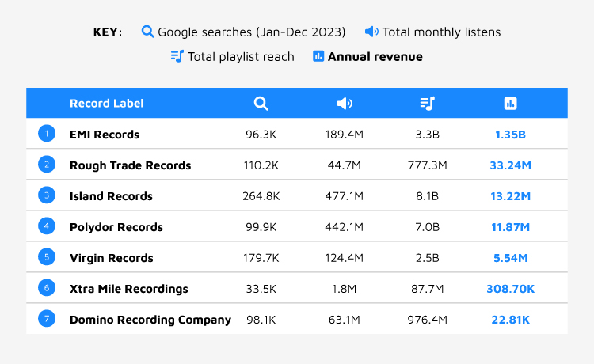Image resolution: width=594 pixels, height=364 pixels.
Task: Select the Domino Recording Company label name
Action: tap(150, 320)
